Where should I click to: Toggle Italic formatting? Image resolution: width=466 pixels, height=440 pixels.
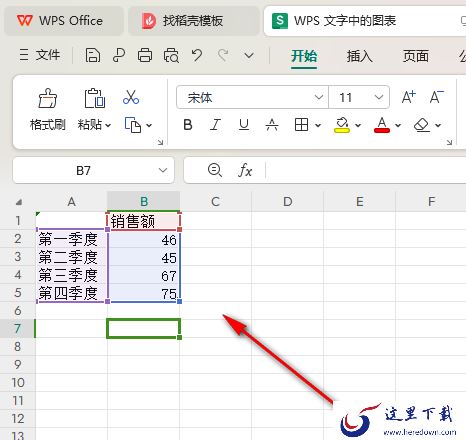click(216, 125)
